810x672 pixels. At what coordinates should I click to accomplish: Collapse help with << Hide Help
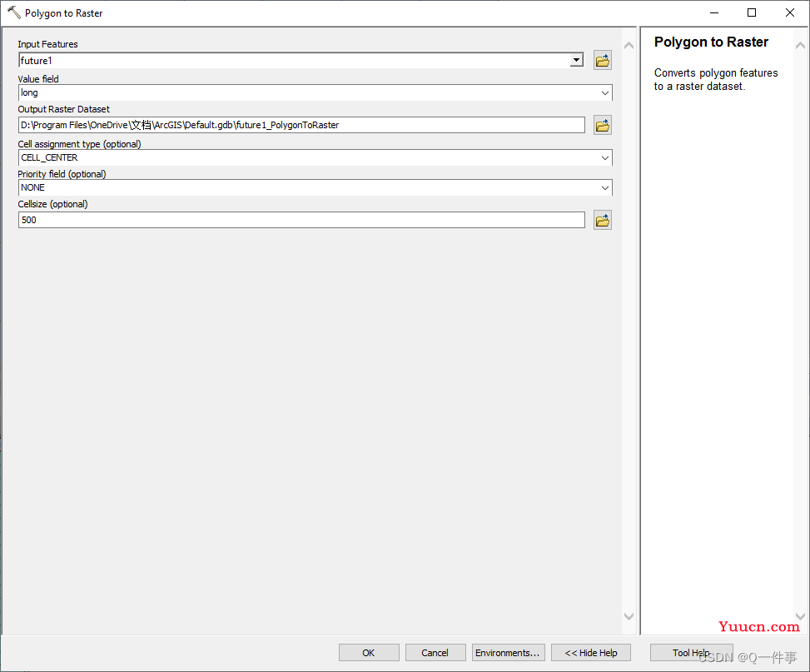pos(591,653)
